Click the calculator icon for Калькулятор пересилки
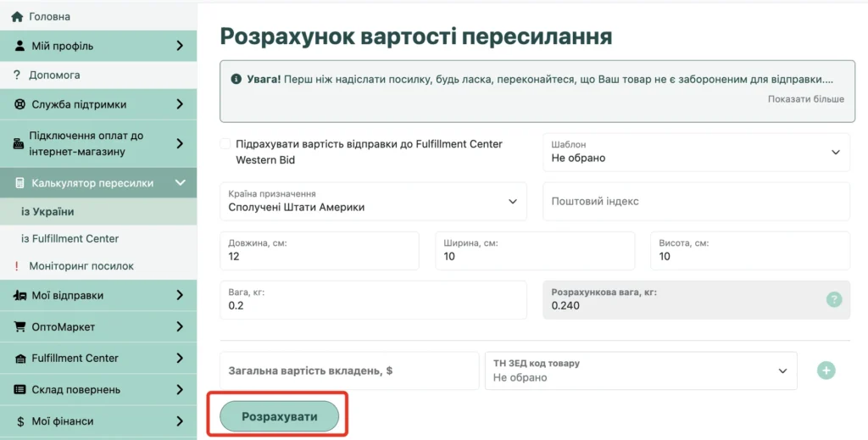868x440 pixels. [20, 183]
